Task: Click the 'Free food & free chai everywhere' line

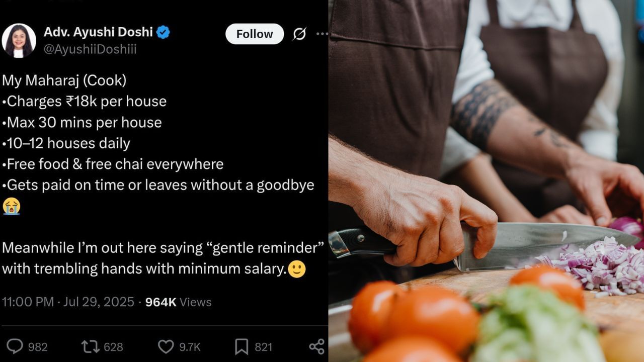Action: 113,164
